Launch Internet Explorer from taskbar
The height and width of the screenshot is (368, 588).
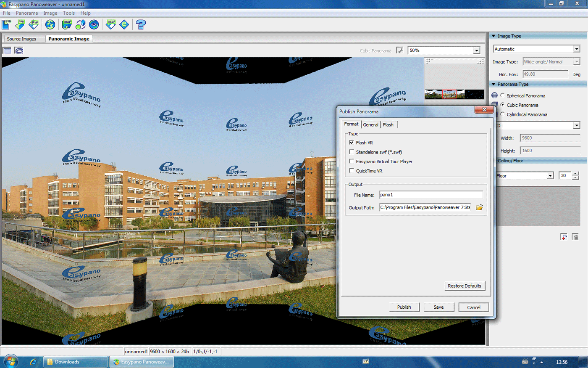[x=33, y=362]
